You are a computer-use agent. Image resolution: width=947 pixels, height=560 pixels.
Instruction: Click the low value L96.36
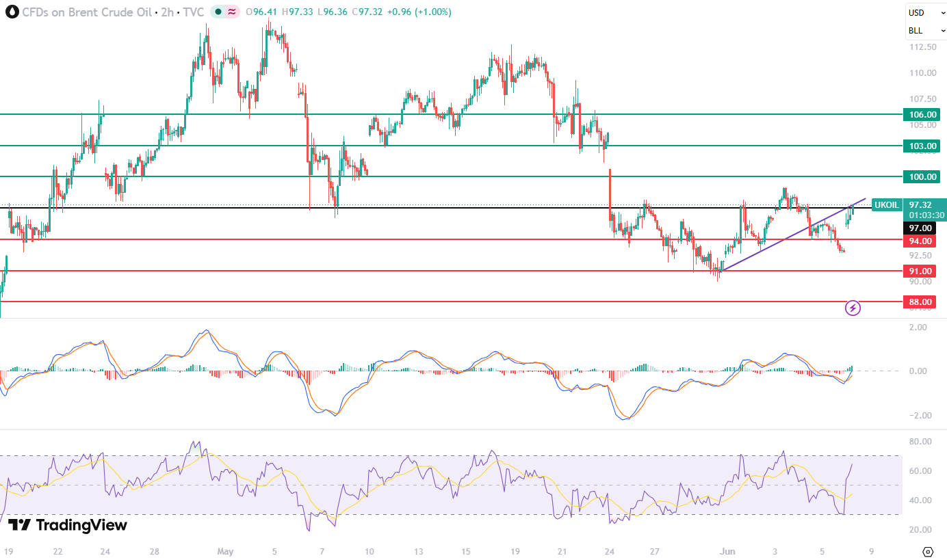click(333, 12)
